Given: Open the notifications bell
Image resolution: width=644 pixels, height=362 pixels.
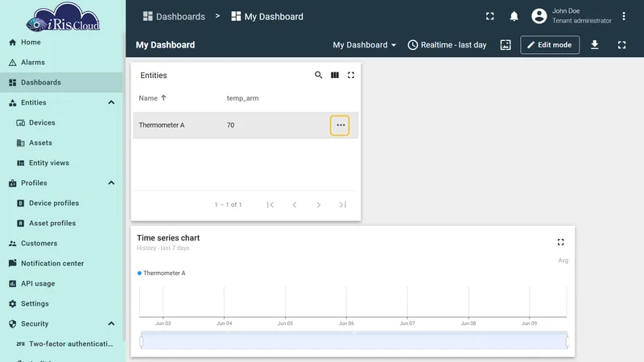Looking at the screenshot, I should pos(514,16).
